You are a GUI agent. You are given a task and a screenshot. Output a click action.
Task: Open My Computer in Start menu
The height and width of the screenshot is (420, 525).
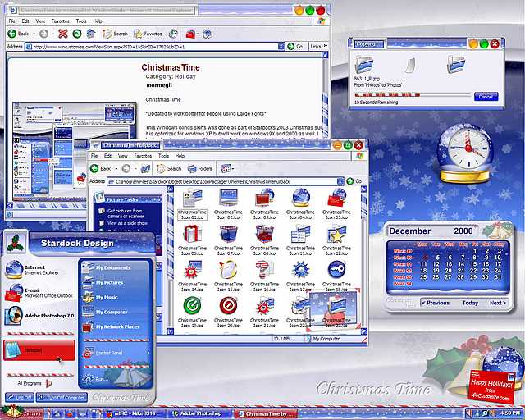tap(115, 312)
